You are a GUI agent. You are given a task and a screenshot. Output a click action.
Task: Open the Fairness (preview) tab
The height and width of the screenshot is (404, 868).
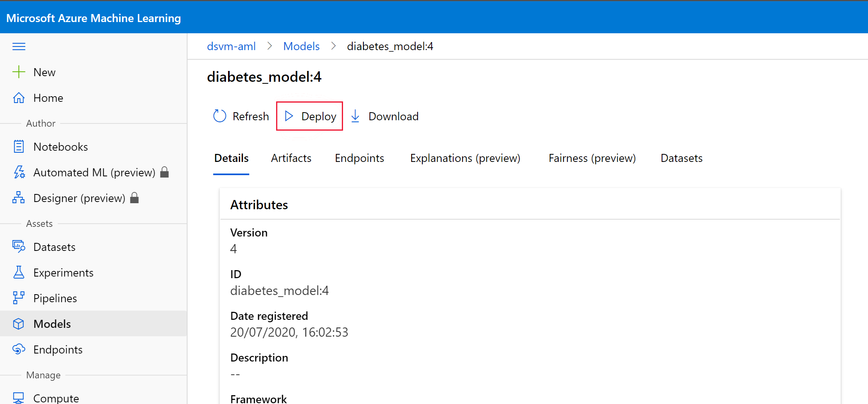pos(592,158)
